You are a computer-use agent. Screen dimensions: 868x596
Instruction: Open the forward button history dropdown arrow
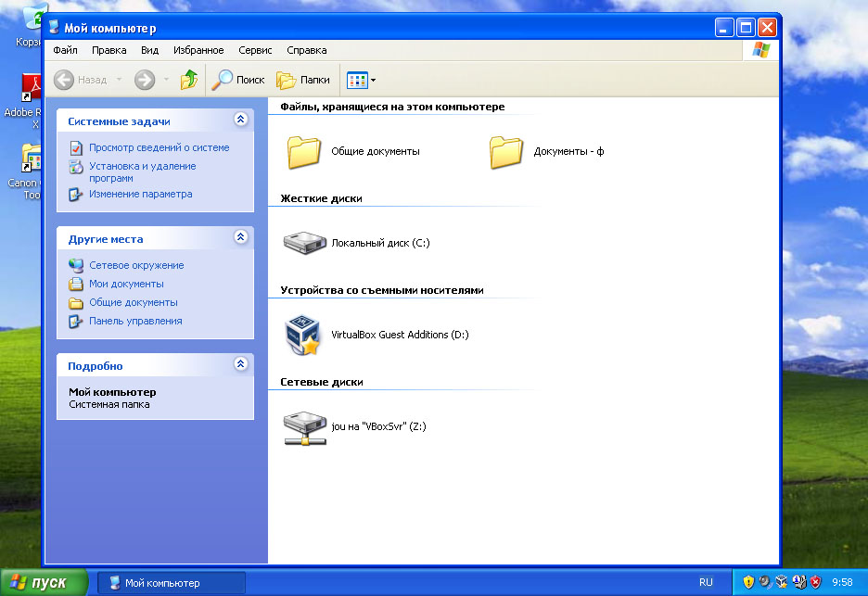[167, 80]
